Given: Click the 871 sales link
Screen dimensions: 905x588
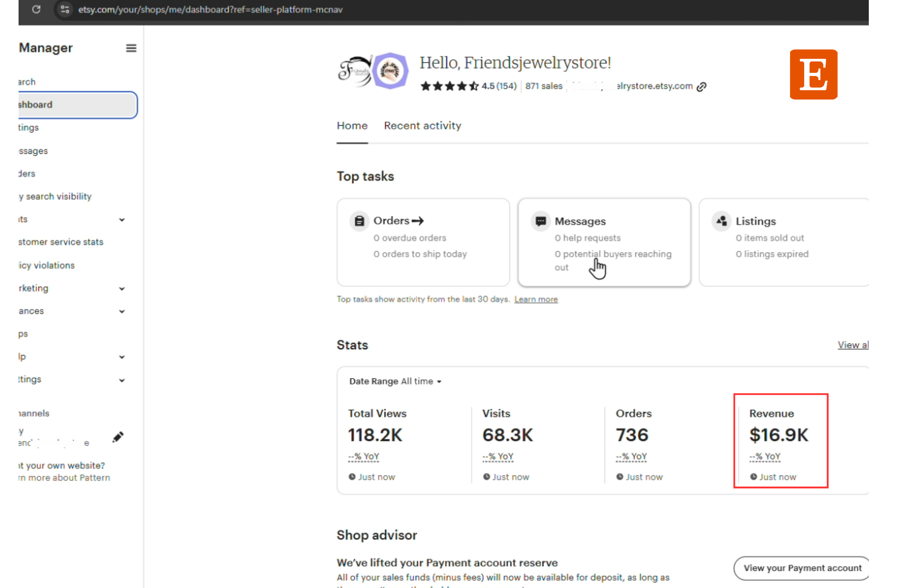Looking at the screenshot, I should point(544,86).
